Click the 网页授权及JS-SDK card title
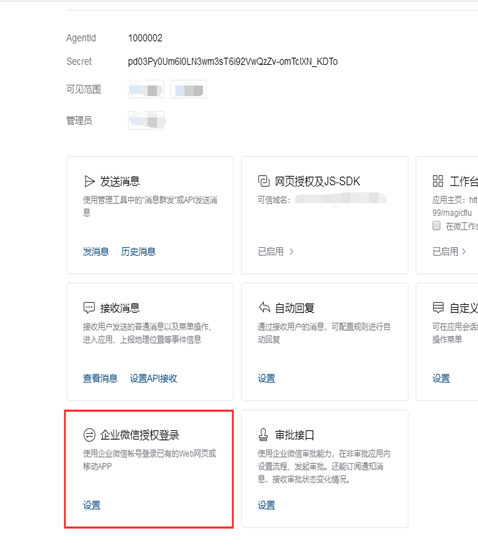The width and height of the screenshot is (478, 545). (317, 181)
